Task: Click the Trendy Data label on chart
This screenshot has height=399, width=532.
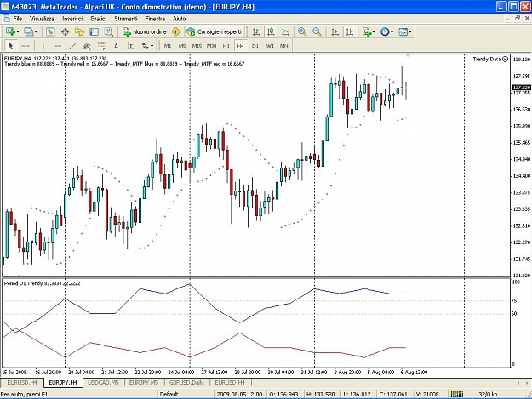Action: [487, 59]
